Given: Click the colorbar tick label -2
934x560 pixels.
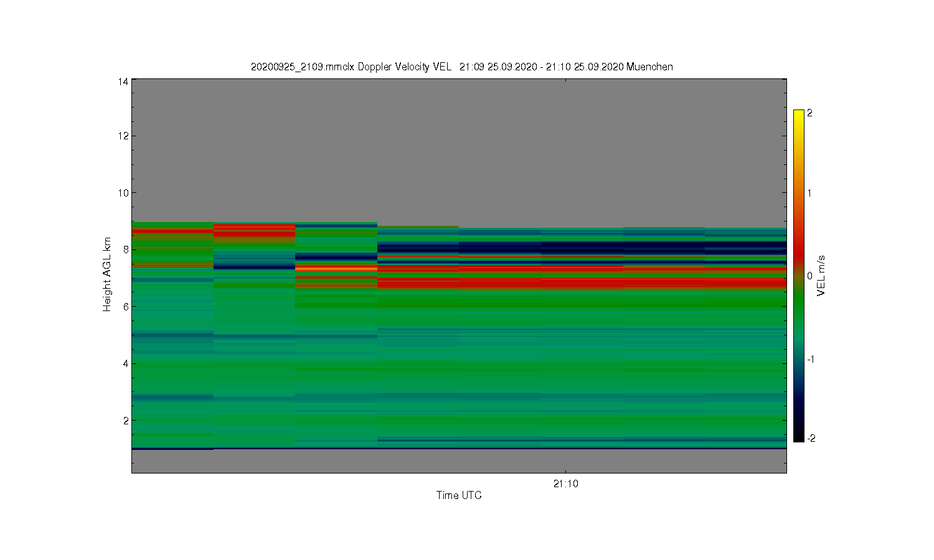Looking at the screenshot, I should (811, 438).
